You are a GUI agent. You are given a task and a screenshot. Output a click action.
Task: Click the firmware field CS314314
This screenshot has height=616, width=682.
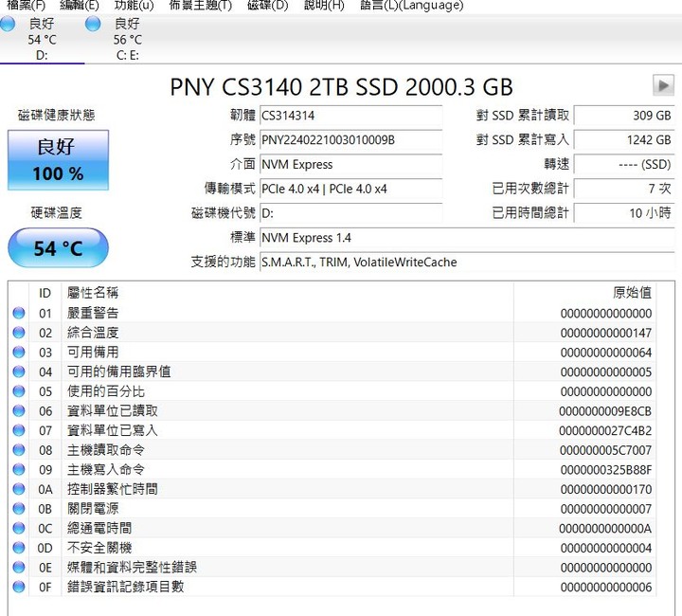pyautogui.click(x=351, y=116)
